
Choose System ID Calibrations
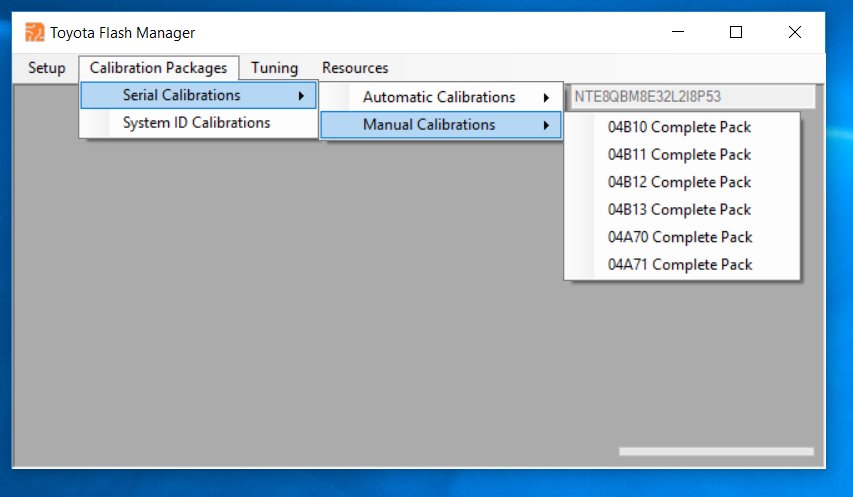click(199, 123)
